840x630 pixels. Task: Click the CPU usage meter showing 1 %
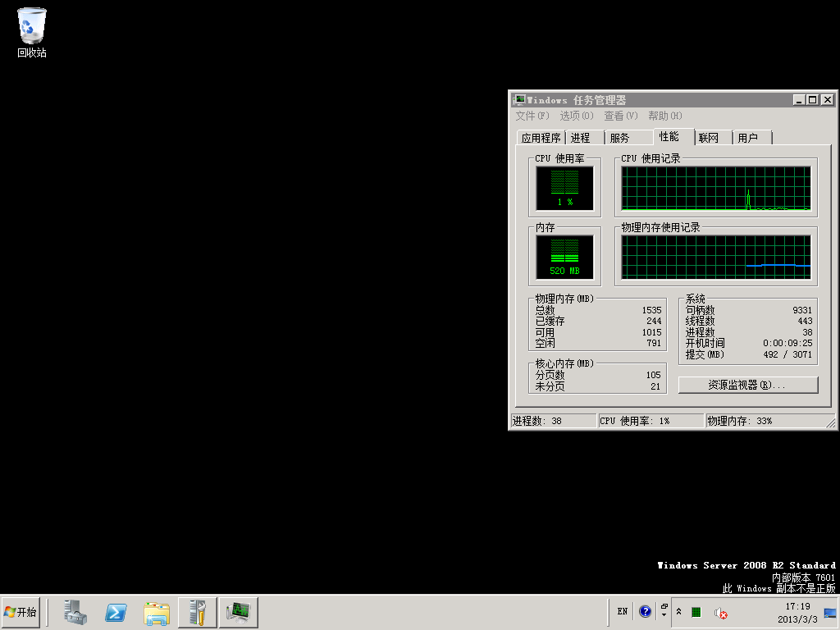point(564,188)
